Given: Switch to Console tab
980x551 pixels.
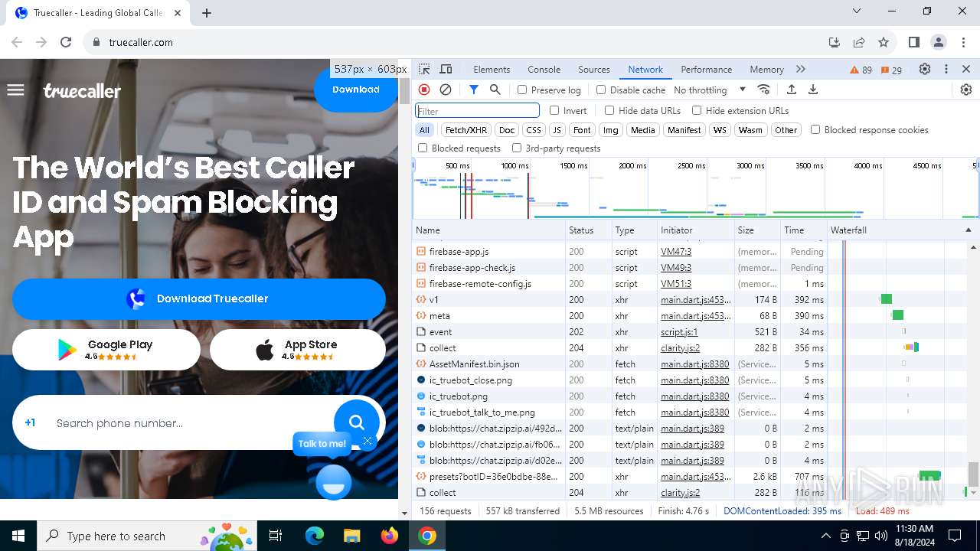Looking at the screenshot, I should 544,69.
